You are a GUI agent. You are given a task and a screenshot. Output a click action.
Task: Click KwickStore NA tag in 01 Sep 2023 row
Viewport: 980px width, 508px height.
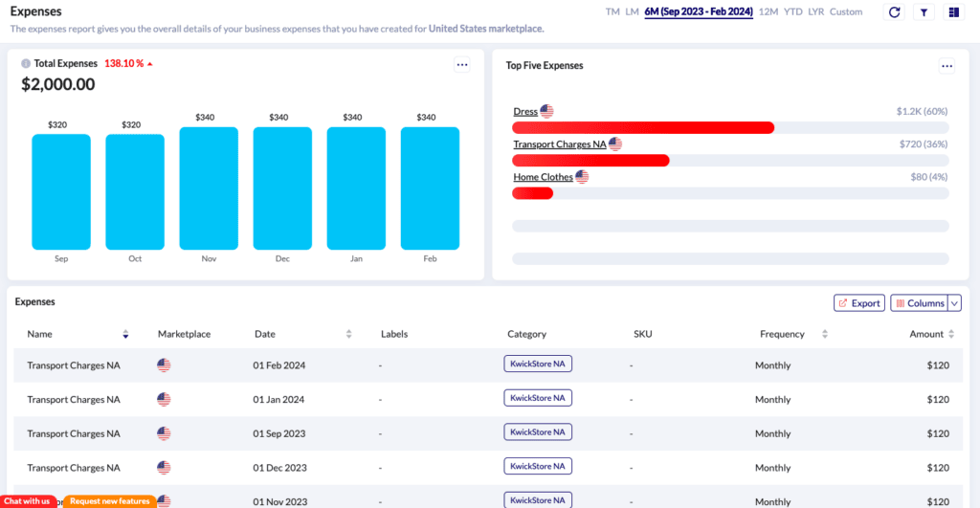click(538, 431)
